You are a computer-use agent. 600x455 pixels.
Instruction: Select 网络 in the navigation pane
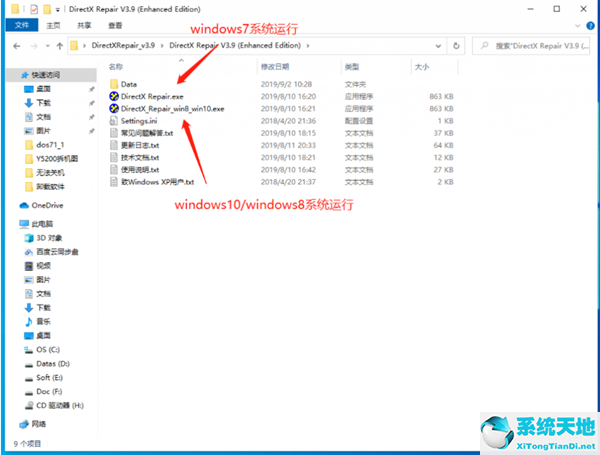[39, 424]
